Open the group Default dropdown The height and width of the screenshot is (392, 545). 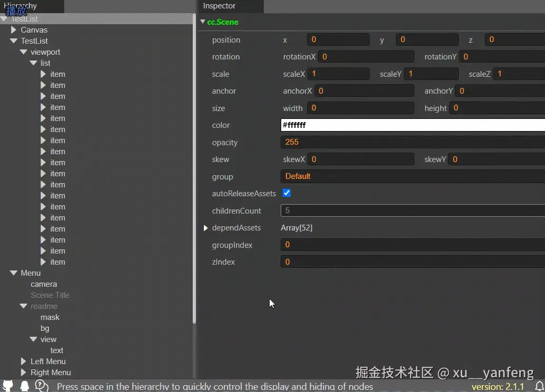369,176
